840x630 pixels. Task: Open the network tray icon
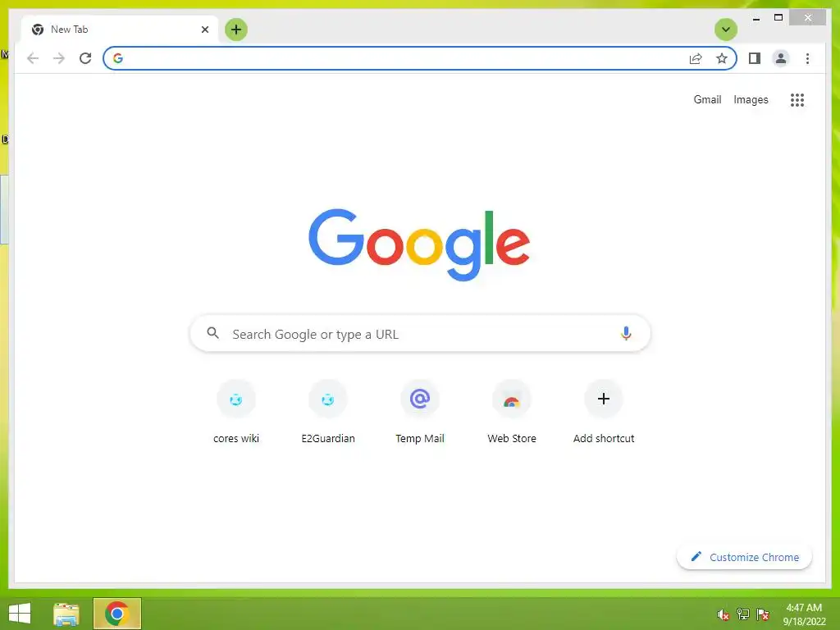point(743,614)
